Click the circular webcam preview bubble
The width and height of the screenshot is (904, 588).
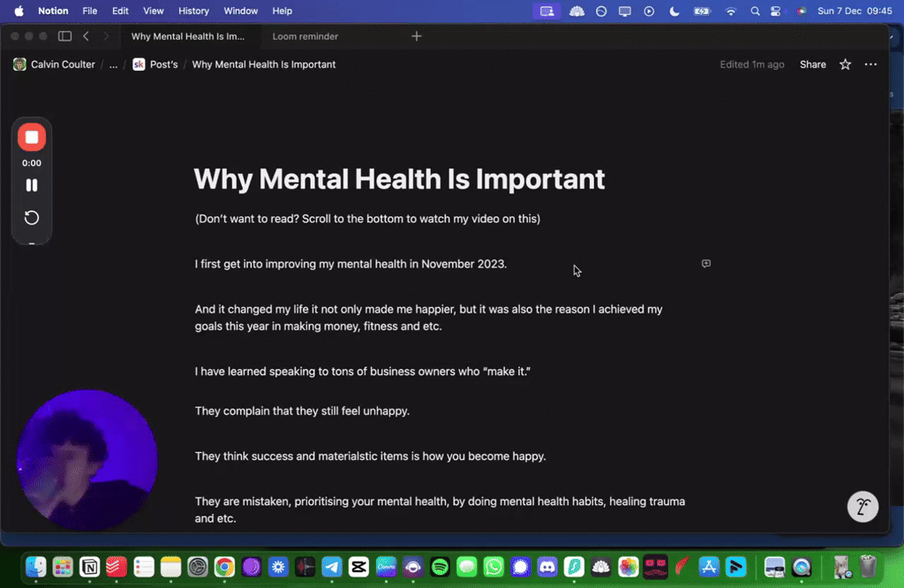(87, 458)
